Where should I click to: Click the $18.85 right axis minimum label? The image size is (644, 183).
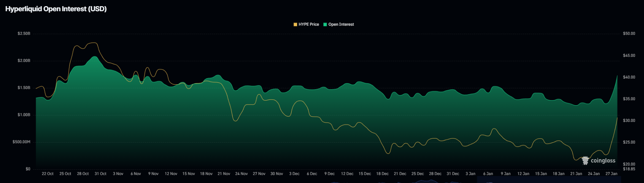[629, 169]
